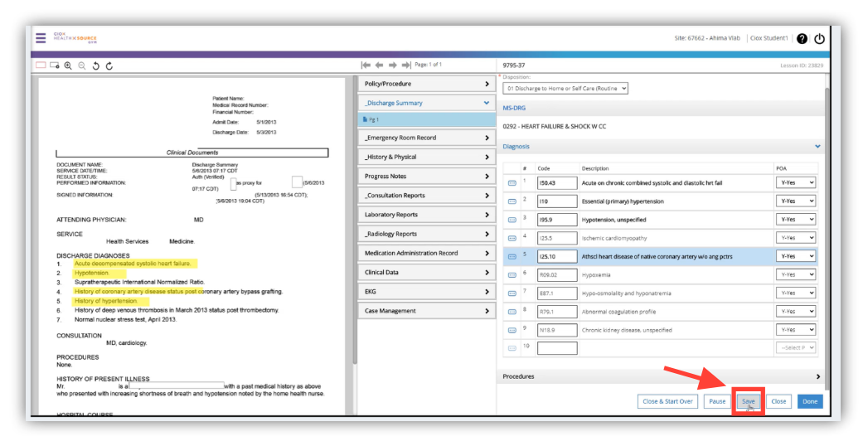Select Pg 1 under Discharge Summary
Viewport: 868px width, 446px height.
(375, 119)
